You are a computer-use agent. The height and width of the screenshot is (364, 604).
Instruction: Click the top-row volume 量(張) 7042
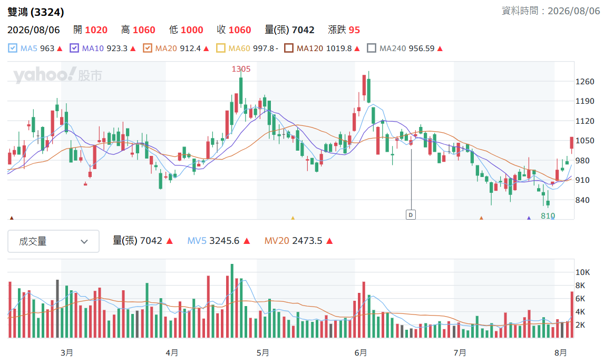(x=290, y=30)
